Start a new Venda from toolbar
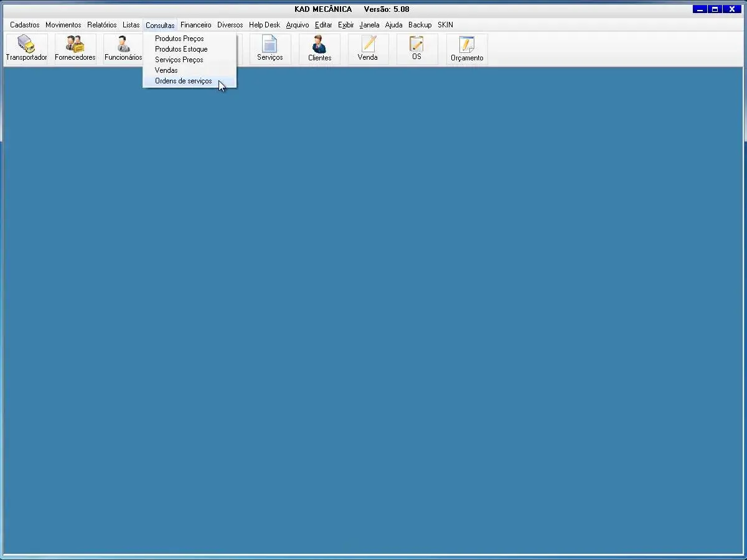Viewport: 747px width, 560px height. [x=368, y=49]
